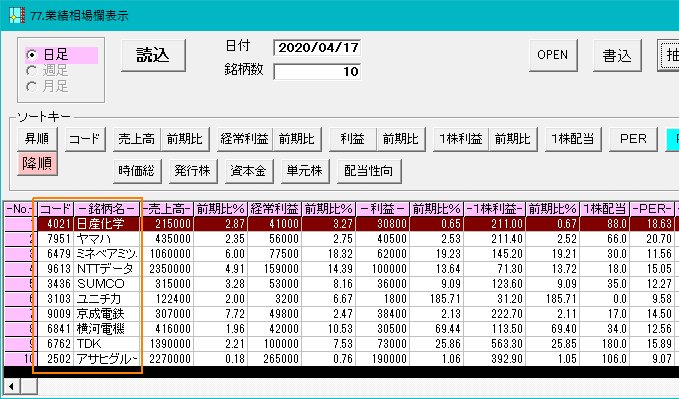Select the ミネベアミツ name cell

[107, 254]
